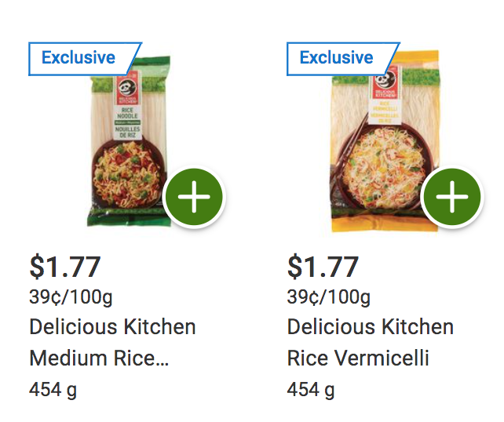Screen dimensions: 504x422
Task: Open the yellow Rice Vermicelli package image
Action: pyautogui.click(x=385, y=140)
